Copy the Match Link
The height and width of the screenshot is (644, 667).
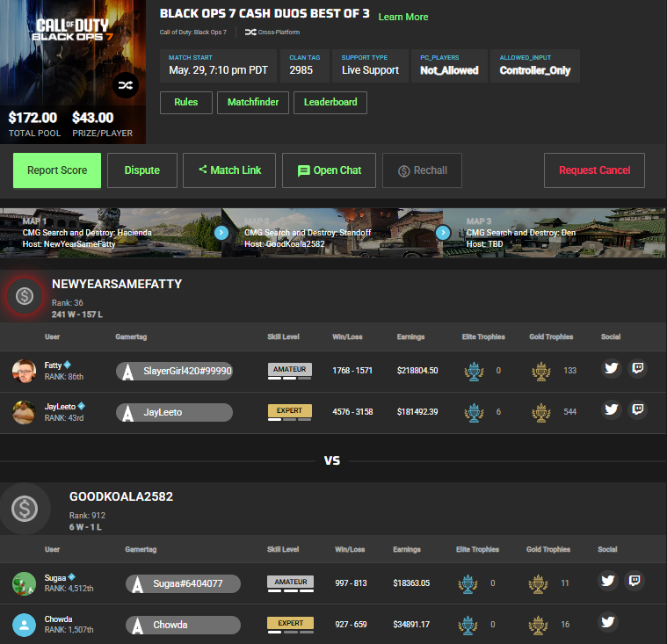pos(229,170)
